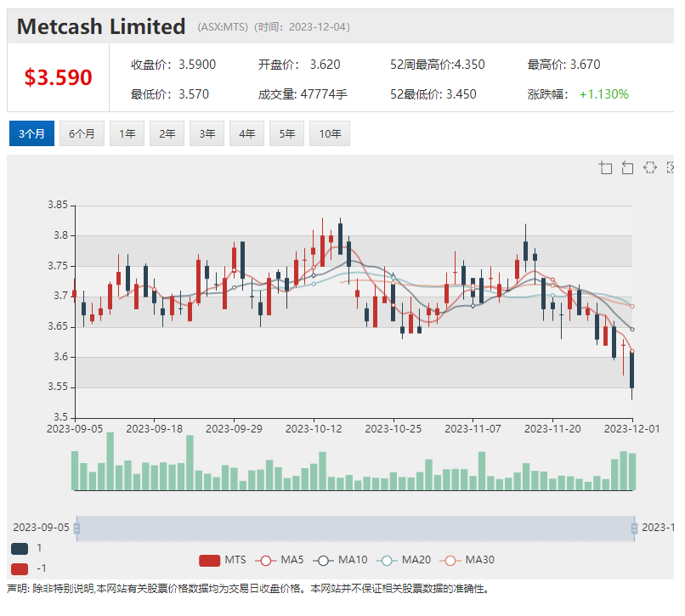Viewport: 685px width, 616px height.
Task: Click the zoom reset back-arrow icon
Action: tap(627, 167)
